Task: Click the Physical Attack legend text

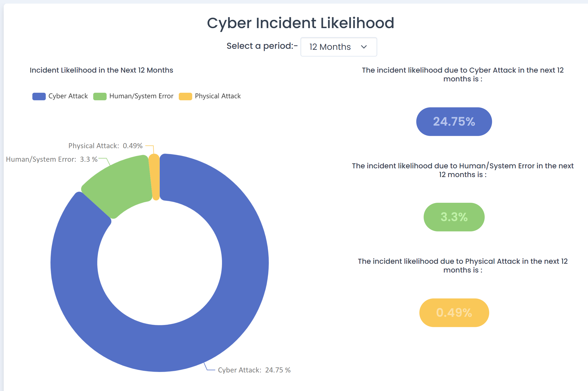Action: [x=218, y=96]
